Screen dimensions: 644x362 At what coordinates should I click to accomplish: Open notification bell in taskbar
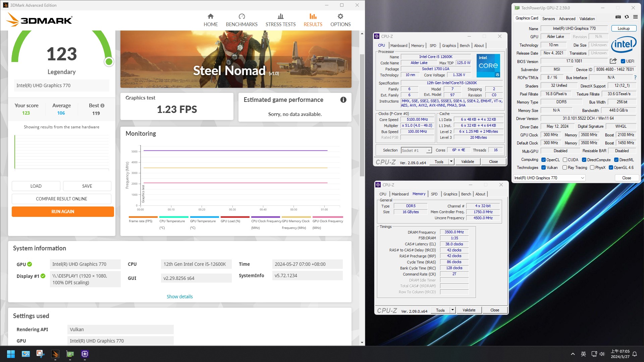635,354
